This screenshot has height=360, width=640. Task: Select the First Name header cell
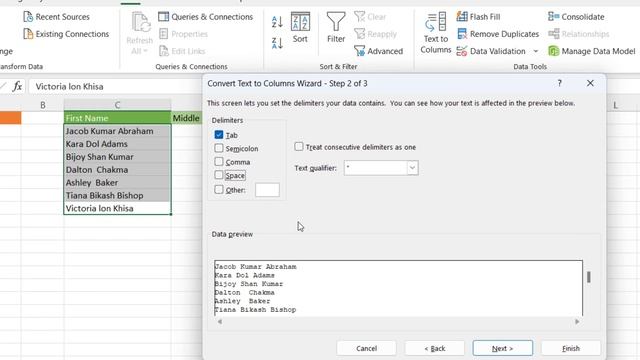(x=117, y=118)
